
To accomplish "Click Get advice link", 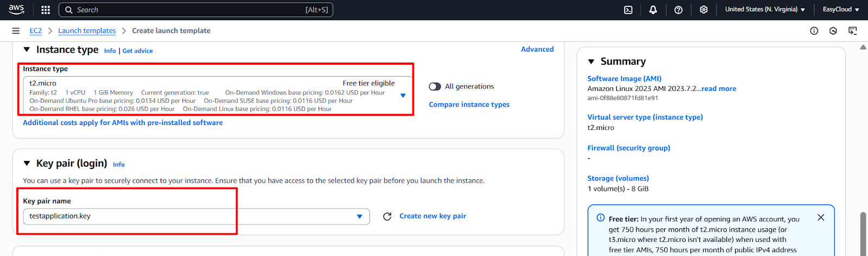I will point(137,51).
